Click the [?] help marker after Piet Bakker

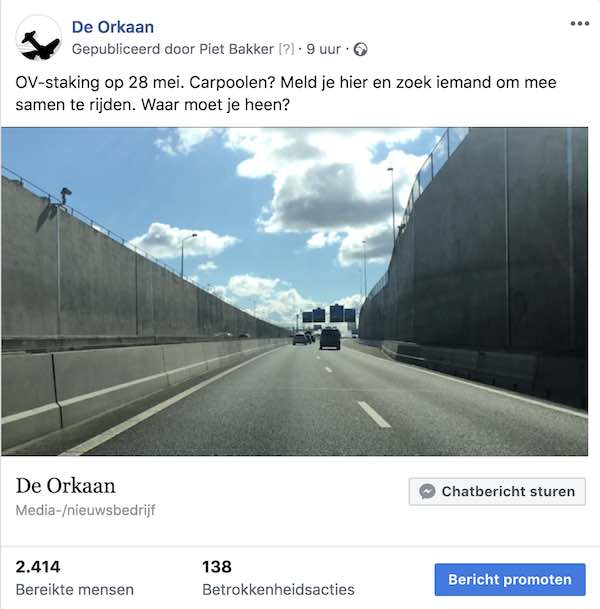click(287, 49)
